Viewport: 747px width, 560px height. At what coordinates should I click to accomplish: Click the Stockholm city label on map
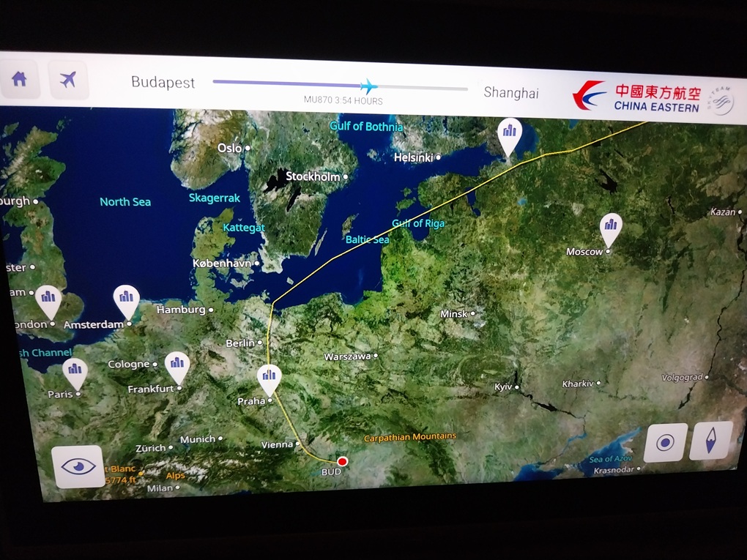pos(313,176)
